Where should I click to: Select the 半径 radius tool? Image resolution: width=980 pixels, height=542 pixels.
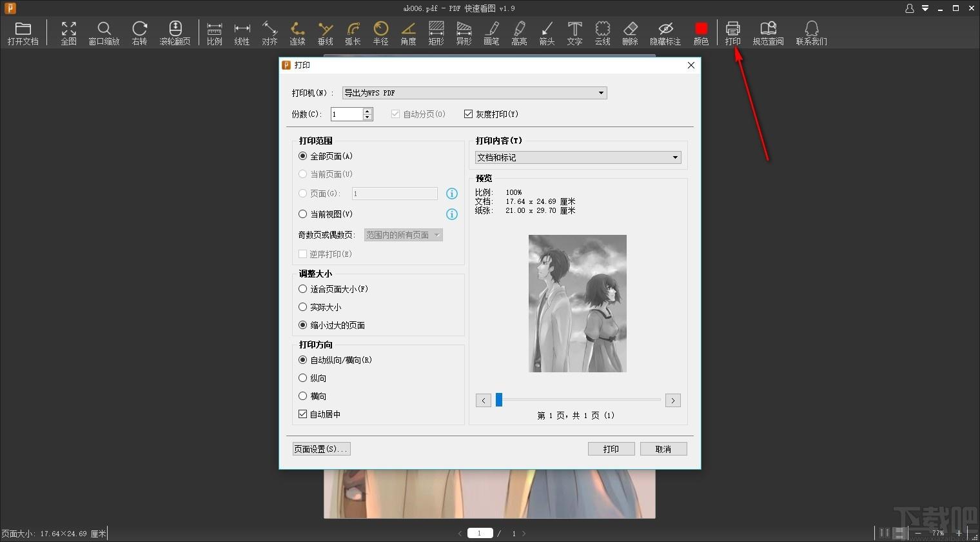point(381,33)
